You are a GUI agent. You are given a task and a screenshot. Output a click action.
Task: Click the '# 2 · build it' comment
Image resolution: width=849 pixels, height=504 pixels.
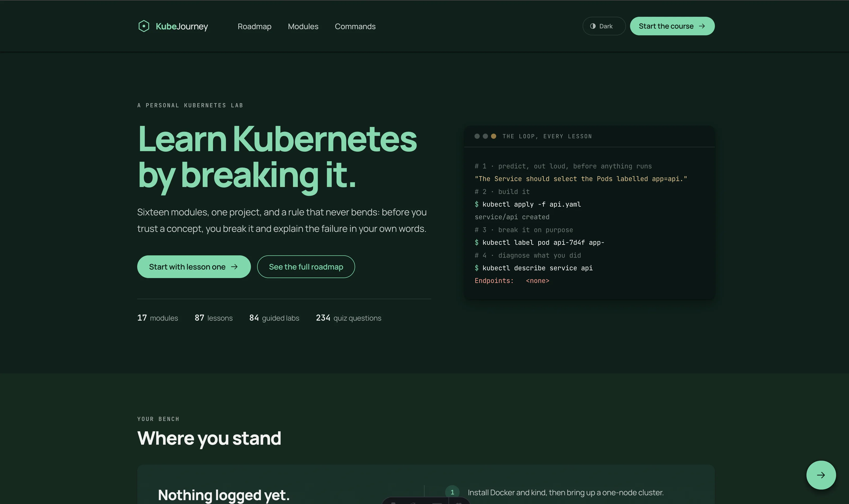pyautogui.click(x=502, y=192)
